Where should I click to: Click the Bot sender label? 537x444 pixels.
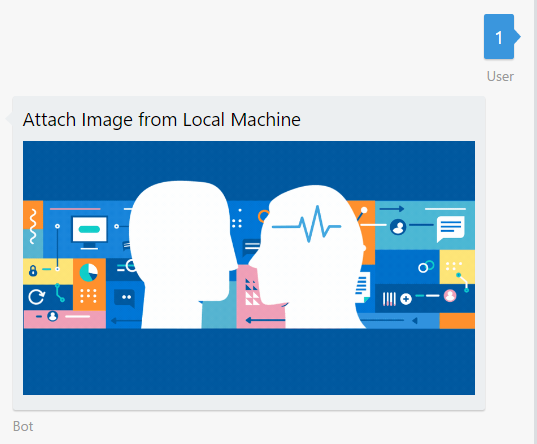click(x=23, y=427)
